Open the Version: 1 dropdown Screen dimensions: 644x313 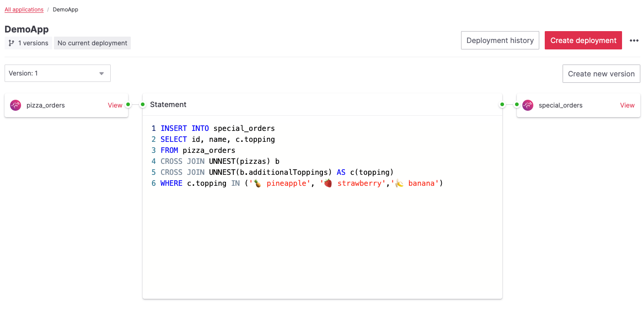pos(57,73)
